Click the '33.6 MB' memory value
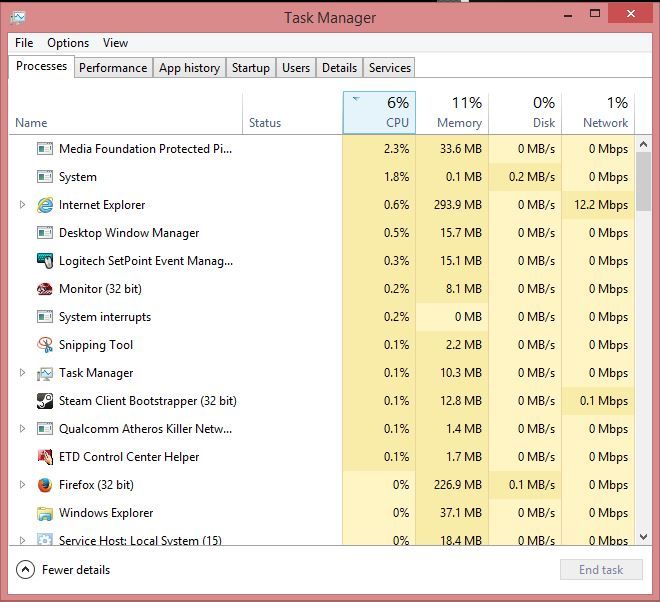The image size is (660, 602). tap(461, 149)
